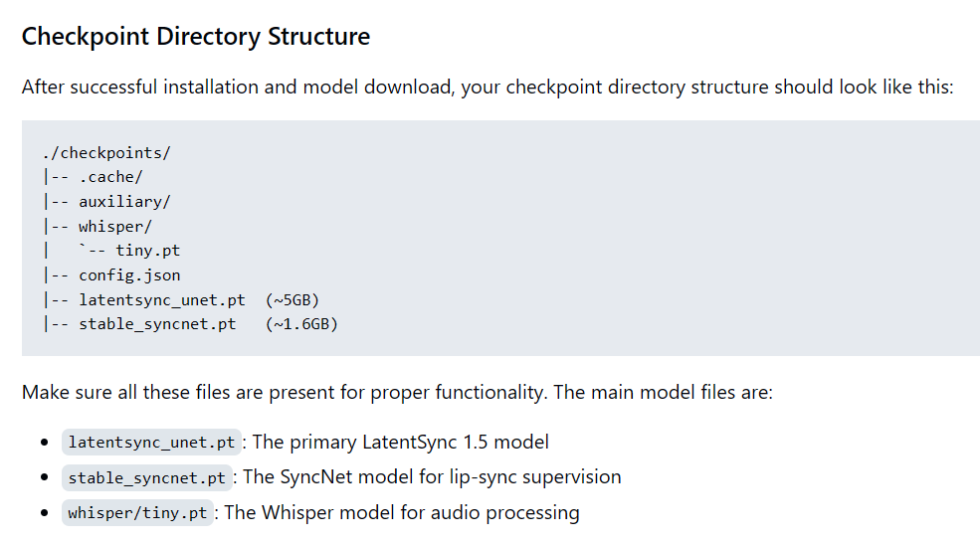The height and width of the screenshot is (545, 980).
Task: Click the stable_syncnet.pt inline code badge
Action: [147, 477]
